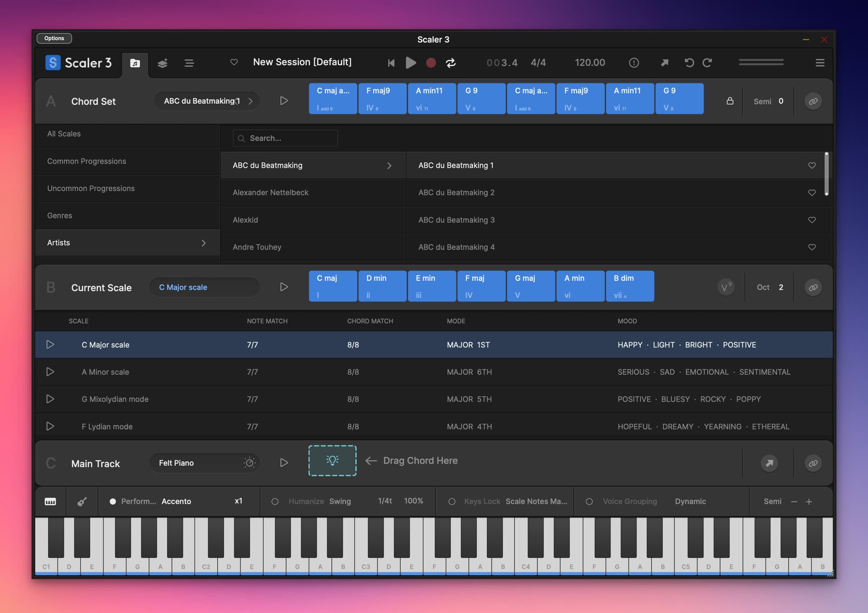868x613 pixels.
Task: Select Uncommon Progressions category
Action: pos(127,189)
